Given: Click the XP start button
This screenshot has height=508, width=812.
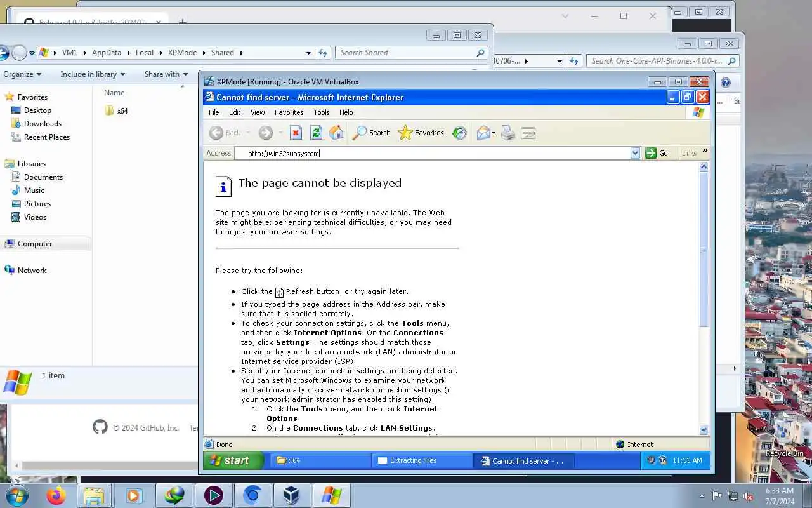Looking at the screenshot, I should pyautogui.click(x=232, y=460).
